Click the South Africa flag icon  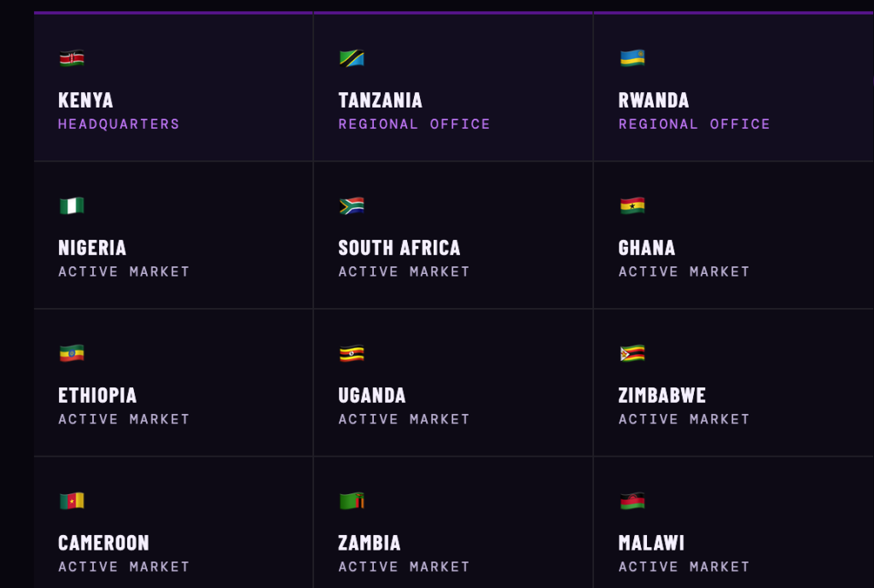[352, 206]
